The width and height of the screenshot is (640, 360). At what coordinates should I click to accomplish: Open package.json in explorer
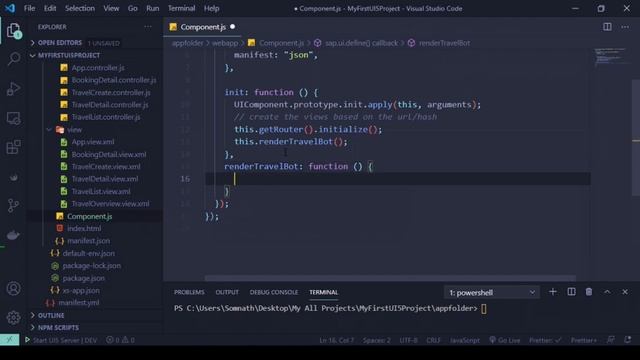tap(83, 278)
